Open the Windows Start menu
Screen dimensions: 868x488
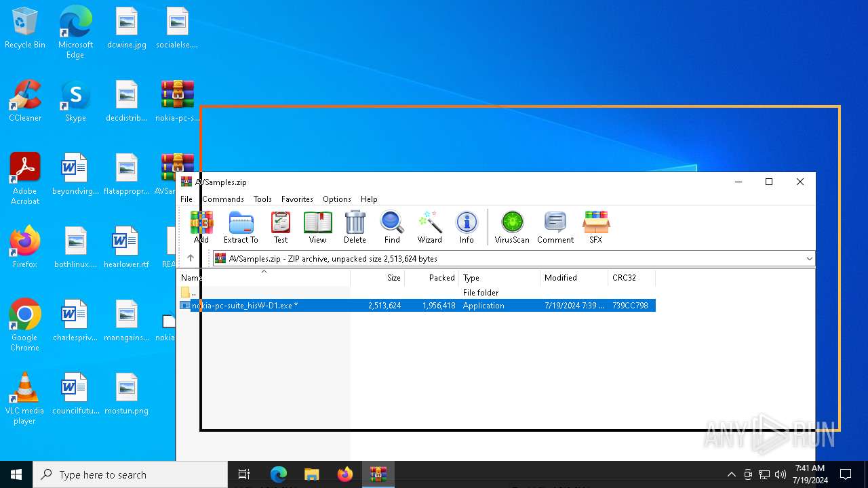(x=16, y=474)
